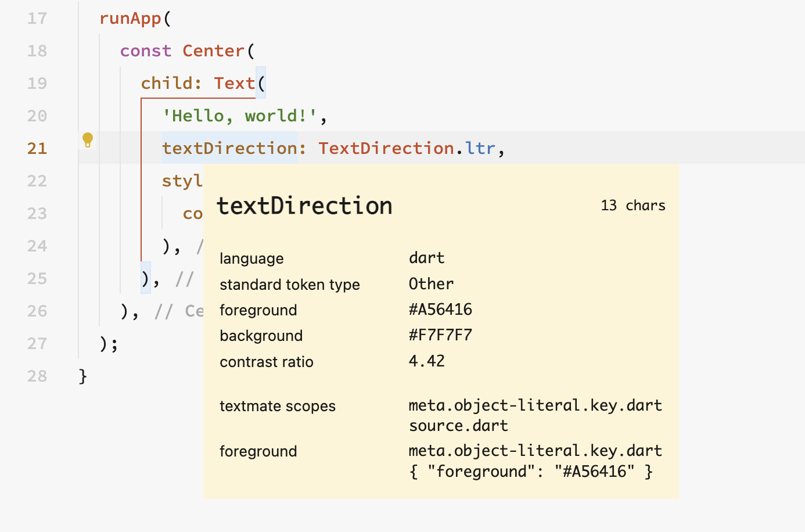Click the textDirection title in the hover panel

click(305, 205)
